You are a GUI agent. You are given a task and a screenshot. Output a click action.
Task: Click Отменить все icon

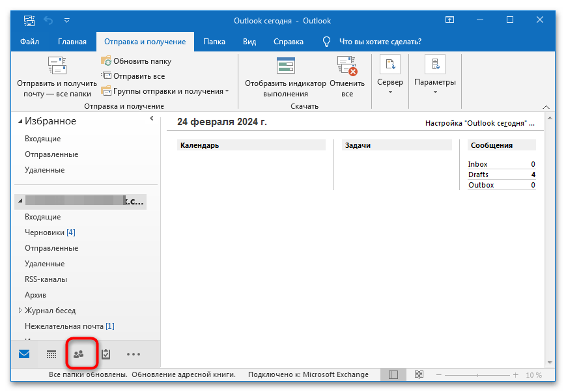pos(347,65)
